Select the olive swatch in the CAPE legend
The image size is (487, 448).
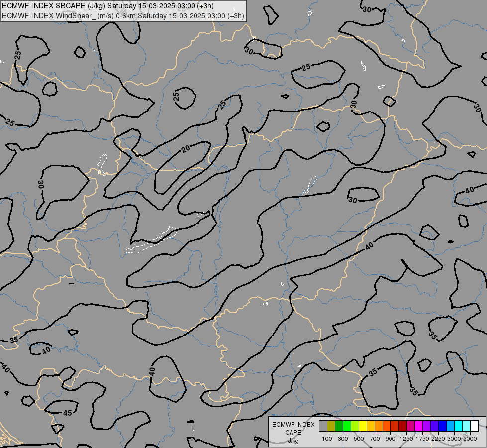click(331, 426)
